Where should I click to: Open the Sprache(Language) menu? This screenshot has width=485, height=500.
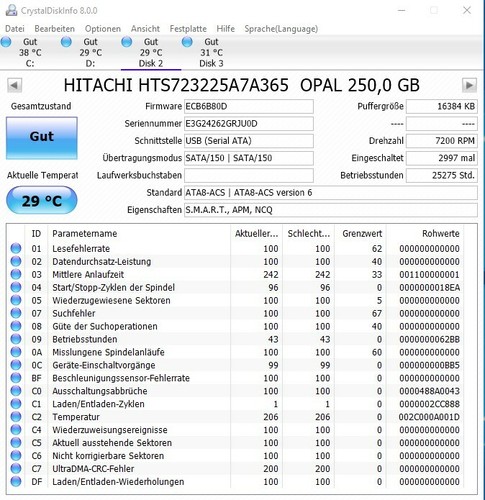click(x=281, y=29)
